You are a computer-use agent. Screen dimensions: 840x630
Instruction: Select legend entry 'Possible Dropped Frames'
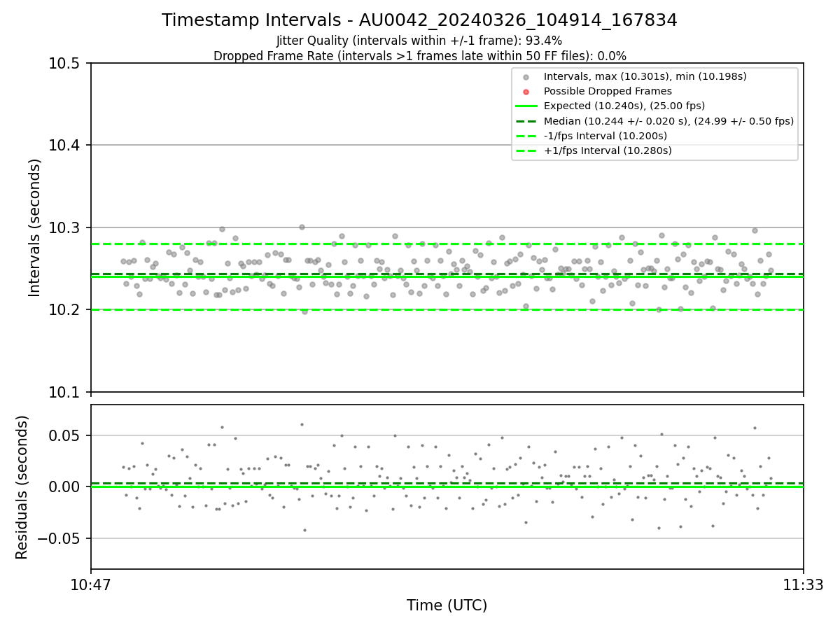[608, 91]
